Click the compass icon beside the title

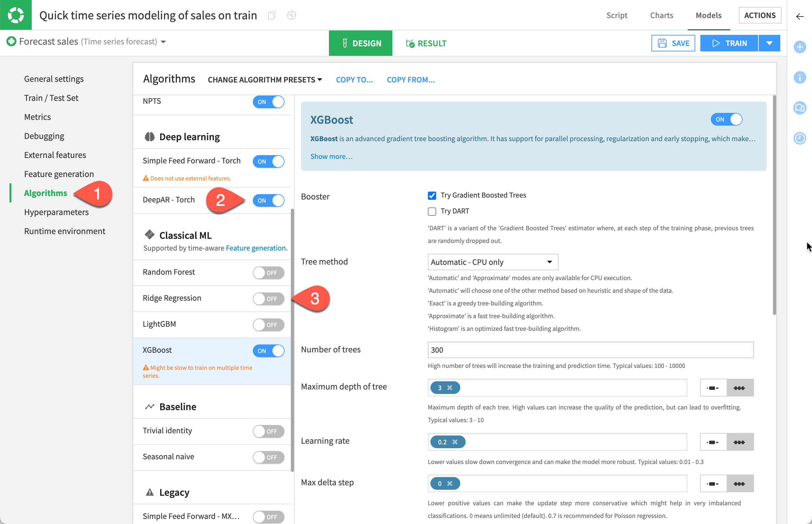tap(291, 15)
